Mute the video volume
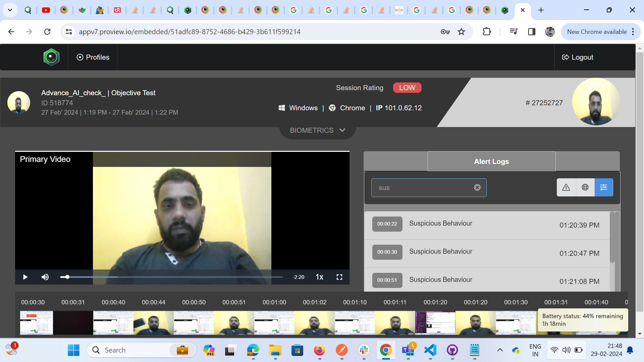 point(45,277)
